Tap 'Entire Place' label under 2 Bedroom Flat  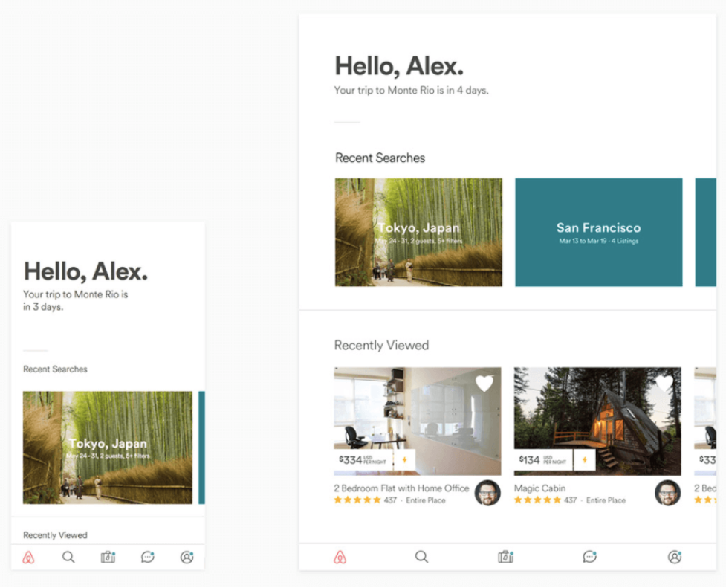[426, 500]
